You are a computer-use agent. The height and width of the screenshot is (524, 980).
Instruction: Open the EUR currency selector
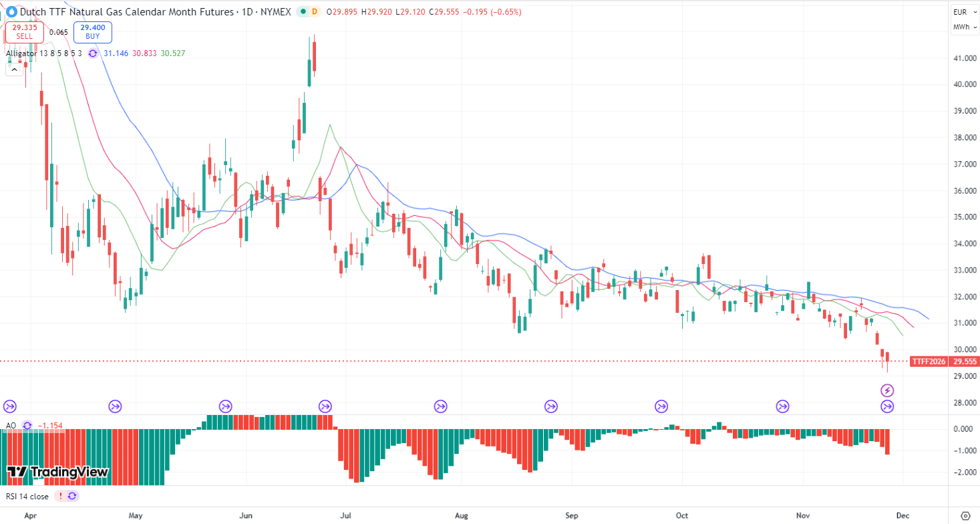pos(961,12)
